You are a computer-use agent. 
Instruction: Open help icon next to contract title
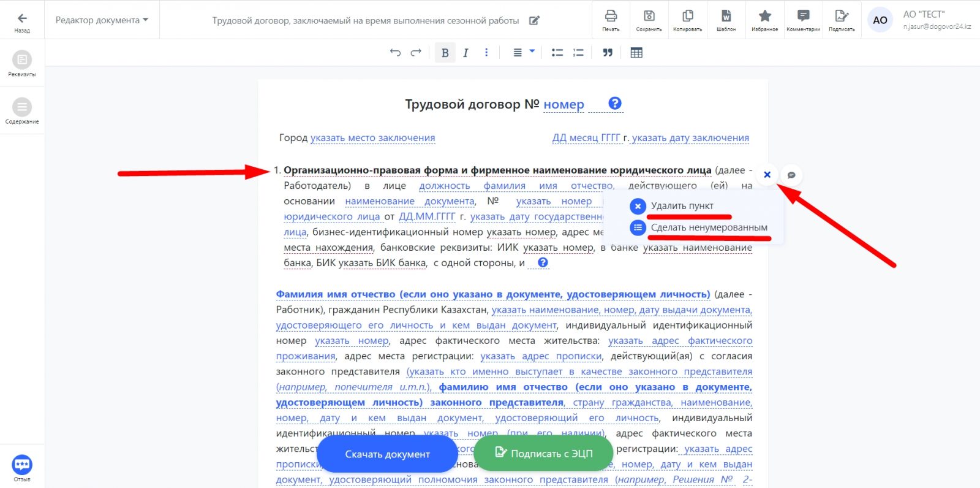point(615,104)
